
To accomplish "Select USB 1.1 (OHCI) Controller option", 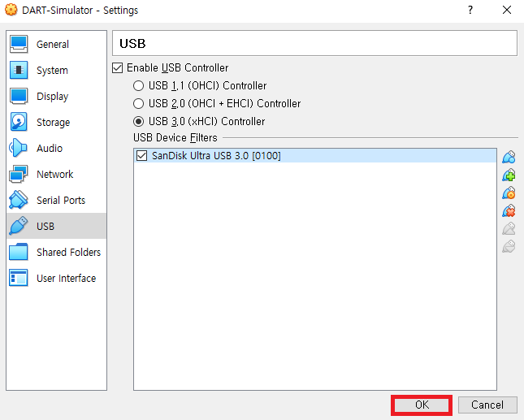I will (138, 86).
